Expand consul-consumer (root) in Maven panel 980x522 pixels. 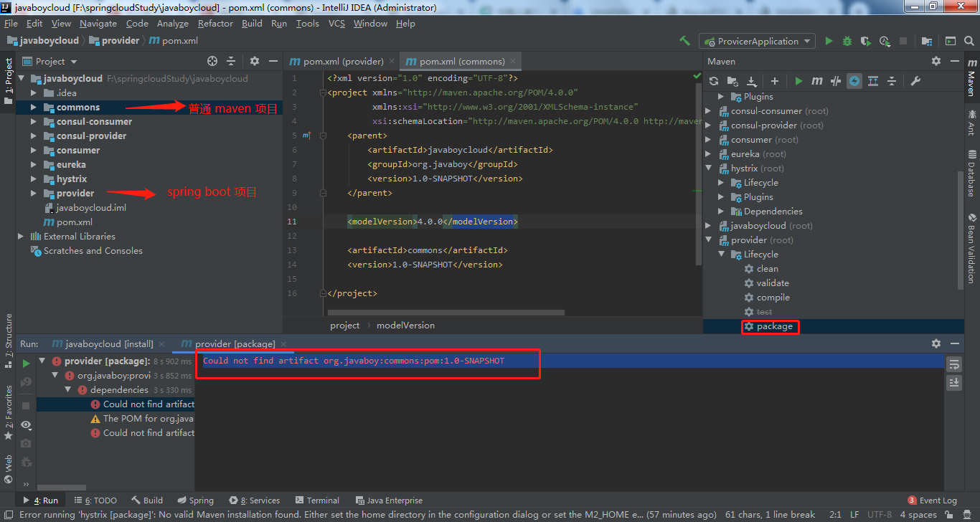(709, 111)
